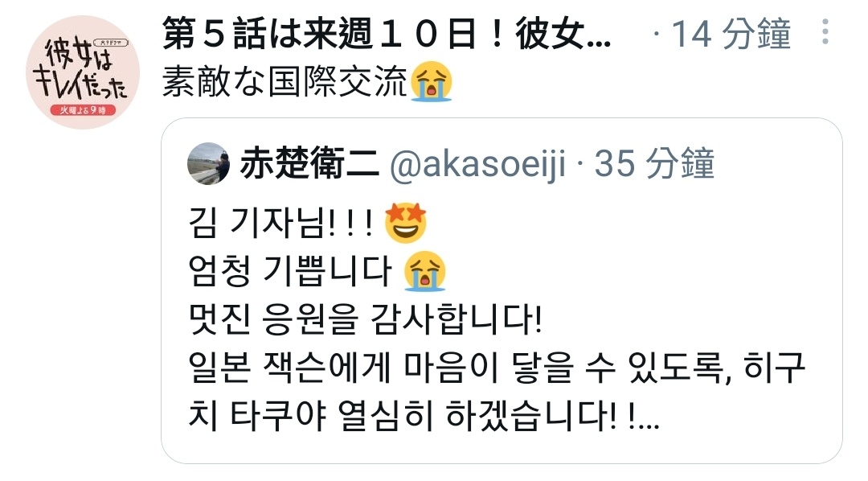Click the line 김 기자님!!! in the quote
Viewport: 868px width, 481px height.
tap(281, 224)
